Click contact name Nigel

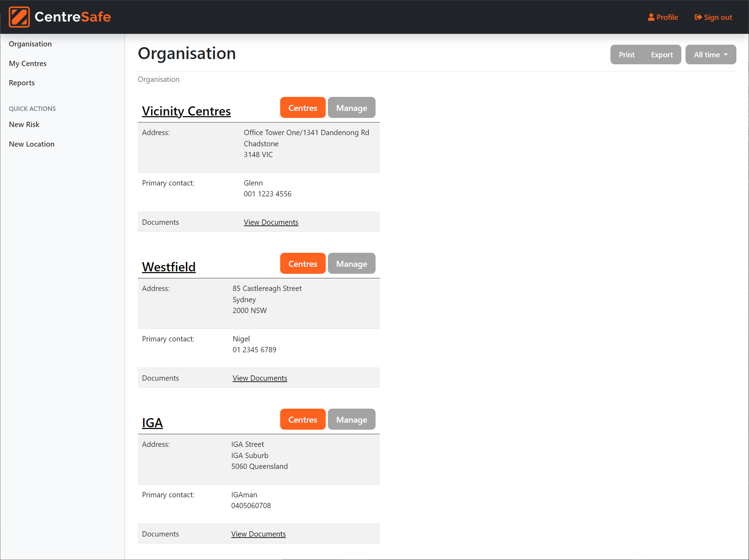click(x=241, y=339)
